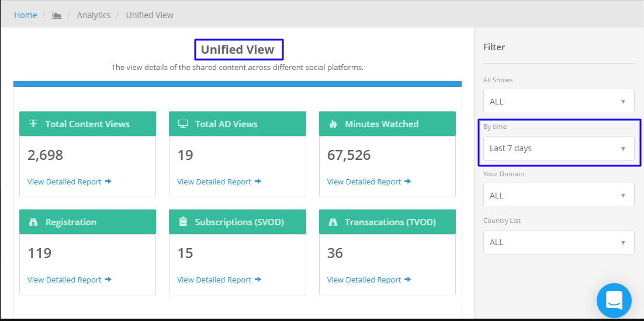The width and height of the screenshot is (644, 321).
Task: Click the chart icon in the breadcrumb
Action: click(57, 15)
